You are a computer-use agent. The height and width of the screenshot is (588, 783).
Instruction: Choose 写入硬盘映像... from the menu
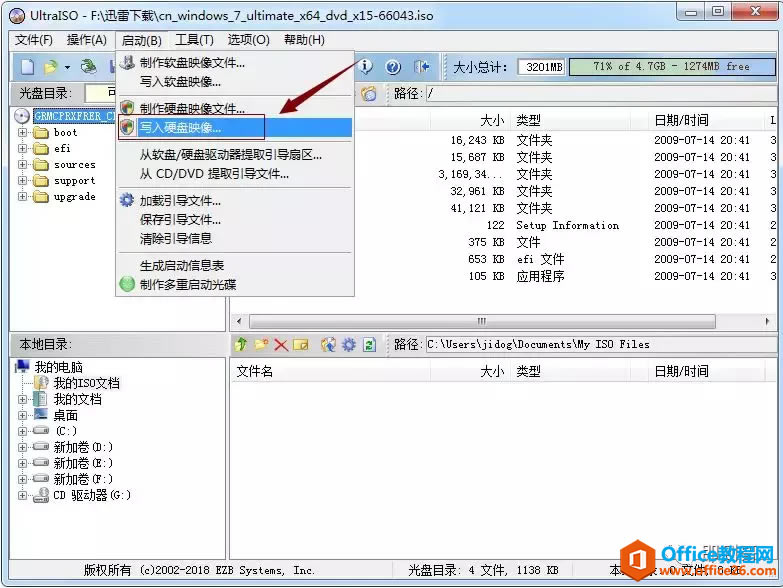[x=235, y=127]
